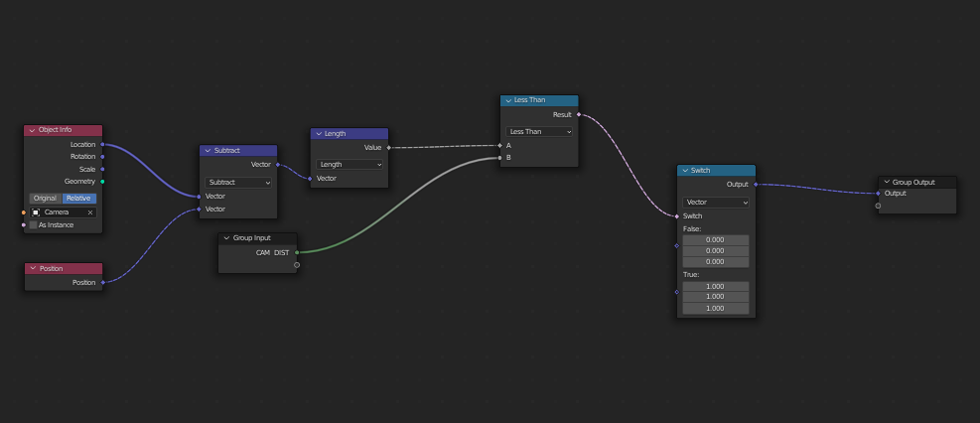Click the Switch input socket

[x=677, y=216]
